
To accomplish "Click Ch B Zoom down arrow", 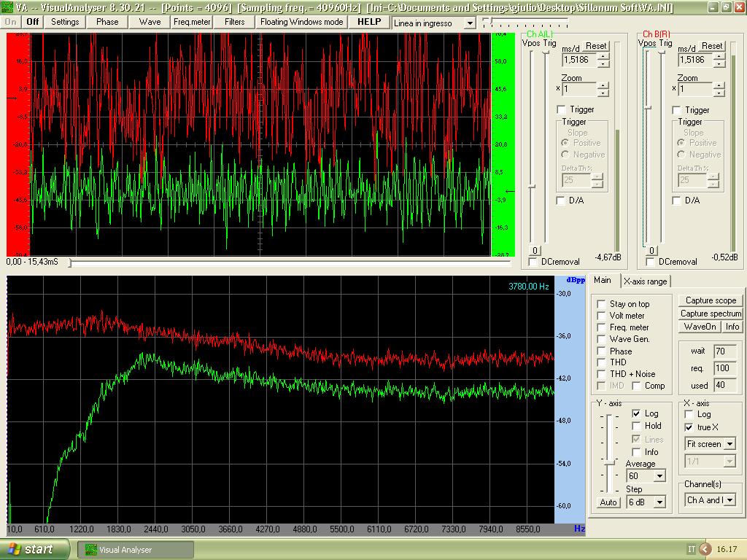I will (719, 93).
